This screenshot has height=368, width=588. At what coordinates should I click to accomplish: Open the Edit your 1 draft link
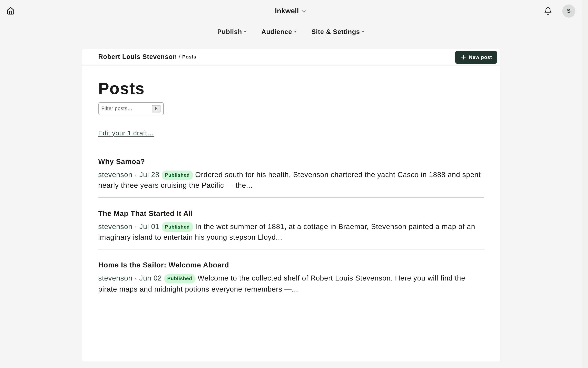tap(126, 133)
